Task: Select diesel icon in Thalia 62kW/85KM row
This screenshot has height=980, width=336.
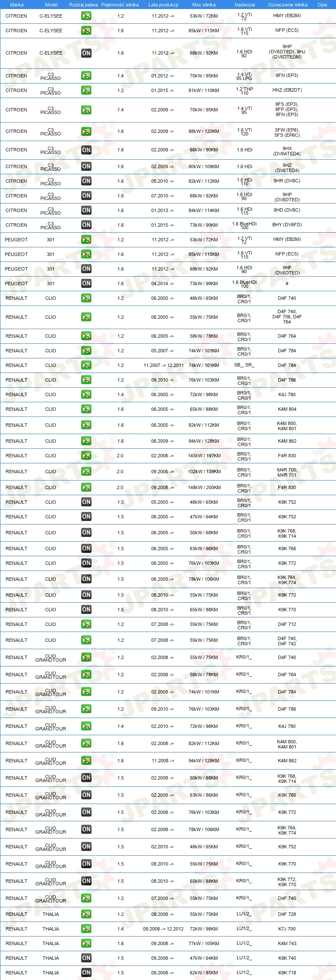Action: 86,973
